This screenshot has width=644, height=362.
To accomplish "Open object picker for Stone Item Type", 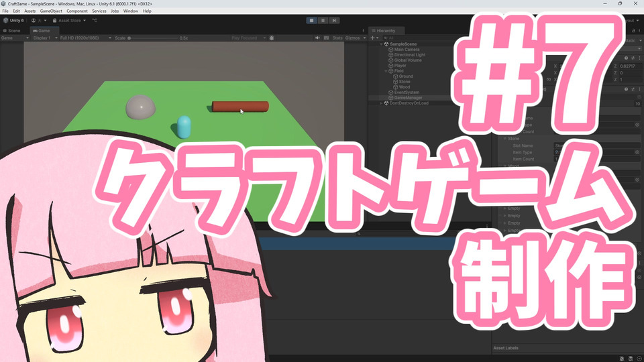I will tap(637, 152).
